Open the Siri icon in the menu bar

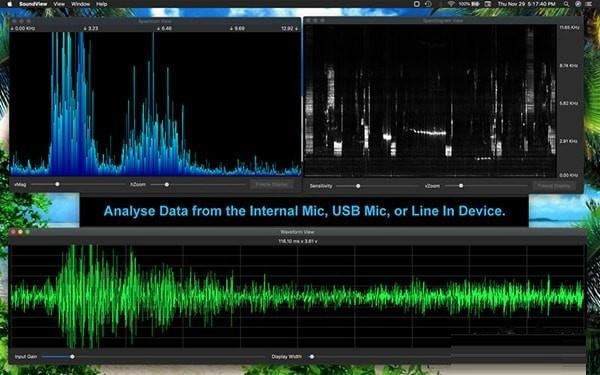[x=578, y=4]
